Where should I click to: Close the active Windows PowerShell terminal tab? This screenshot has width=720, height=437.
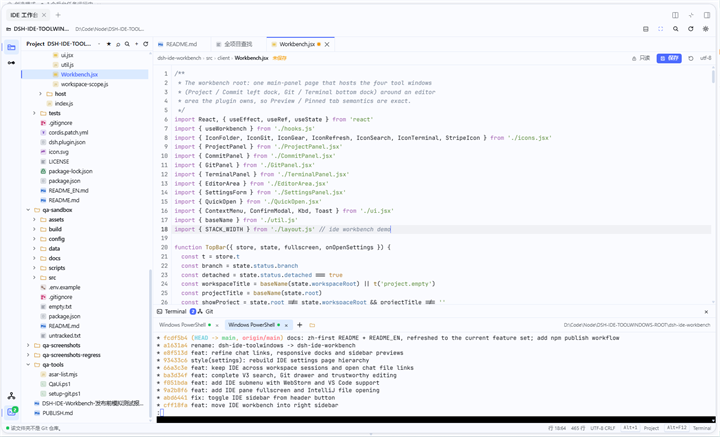point(286,325)
